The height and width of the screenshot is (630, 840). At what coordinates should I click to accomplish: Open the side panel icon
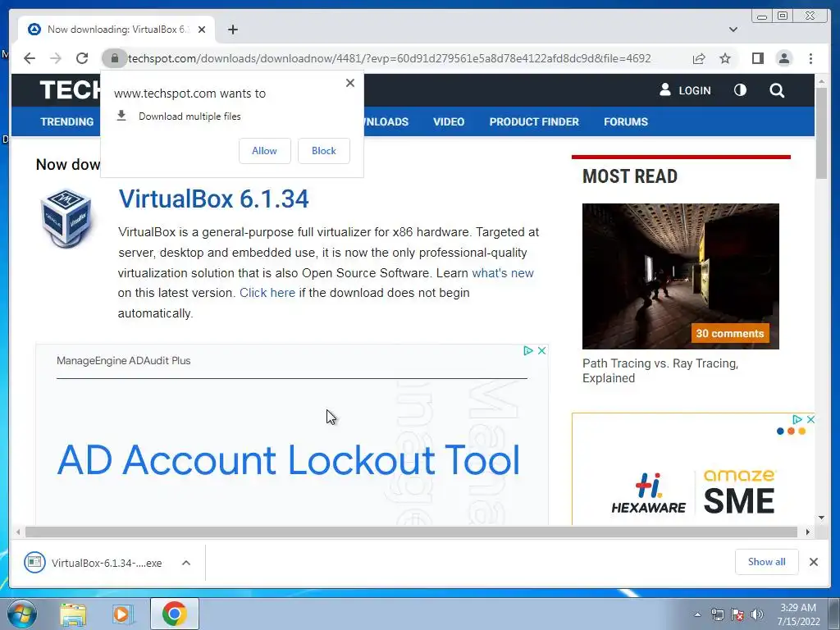pyautogui.click(x=757, y=58)
